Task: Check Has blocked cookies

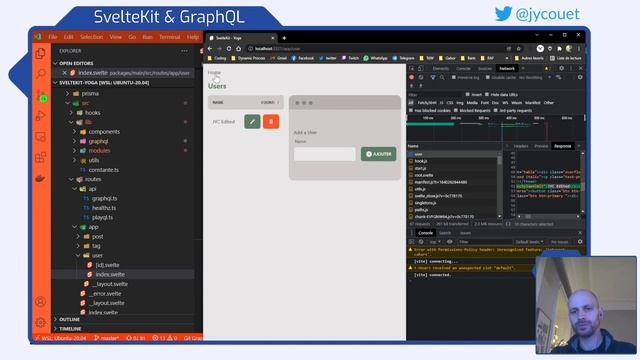Action: (x=411, y=111)
